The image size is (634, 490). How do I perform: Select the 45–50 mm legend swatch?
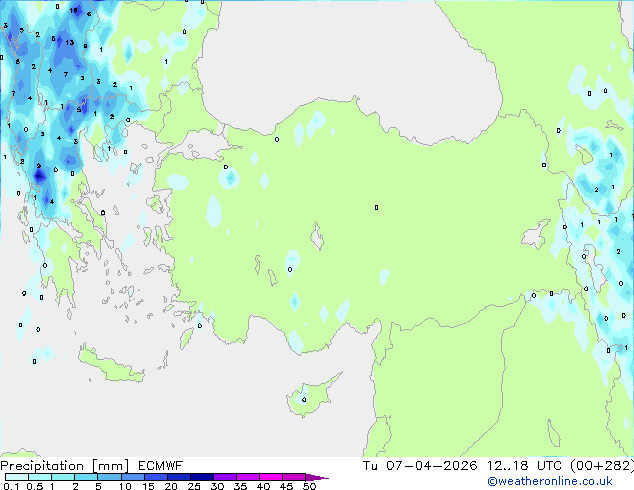[x=294, y=477]
